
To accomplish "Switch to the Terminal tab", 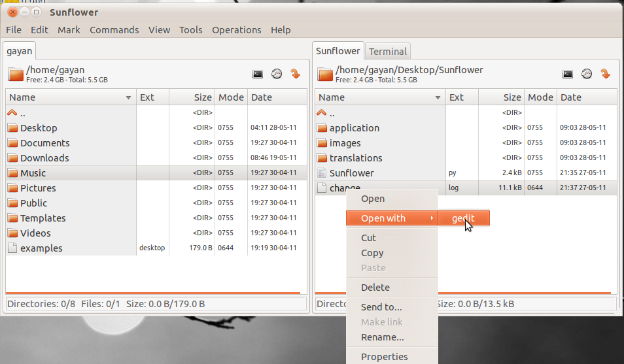I will pos(388,52).
